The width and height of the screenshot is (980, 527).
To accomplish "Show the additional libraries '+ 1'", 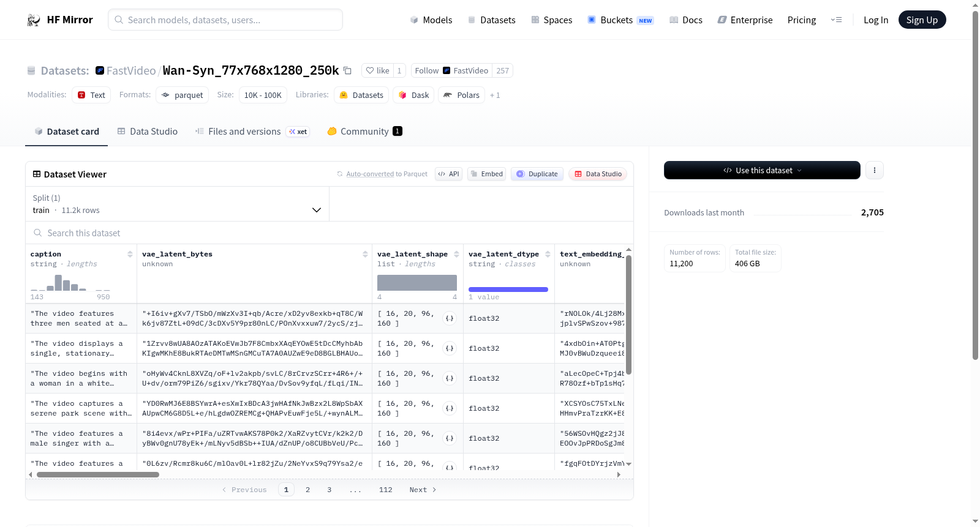I will pos(495,95).
